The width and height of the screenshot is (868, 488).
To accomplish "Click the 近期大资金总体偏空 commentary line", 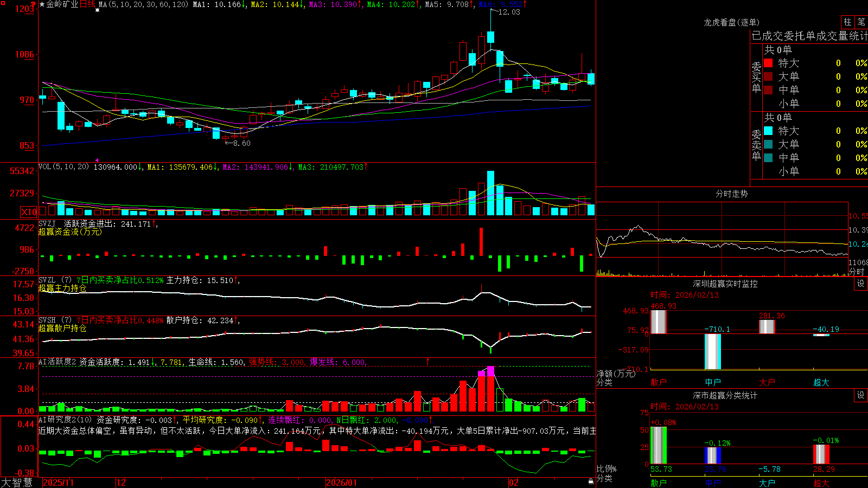I will (317, 431).
